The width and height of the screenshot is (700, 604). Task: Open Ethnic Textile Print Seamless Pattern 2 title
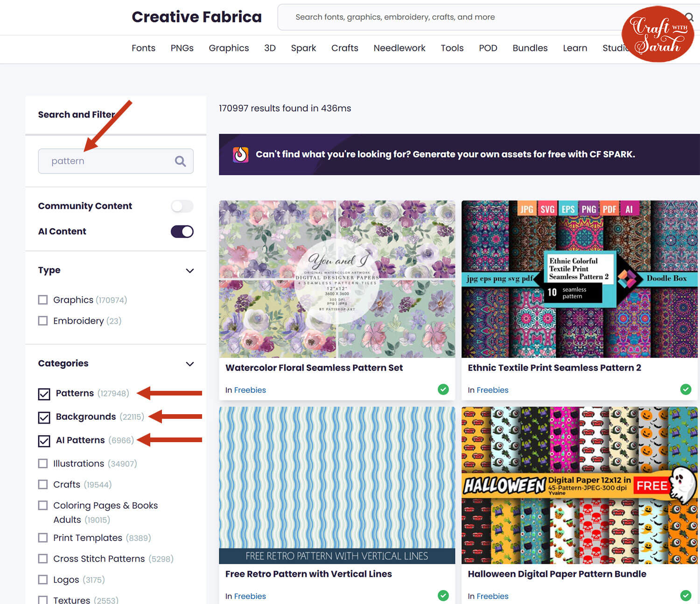pos(554,368)
